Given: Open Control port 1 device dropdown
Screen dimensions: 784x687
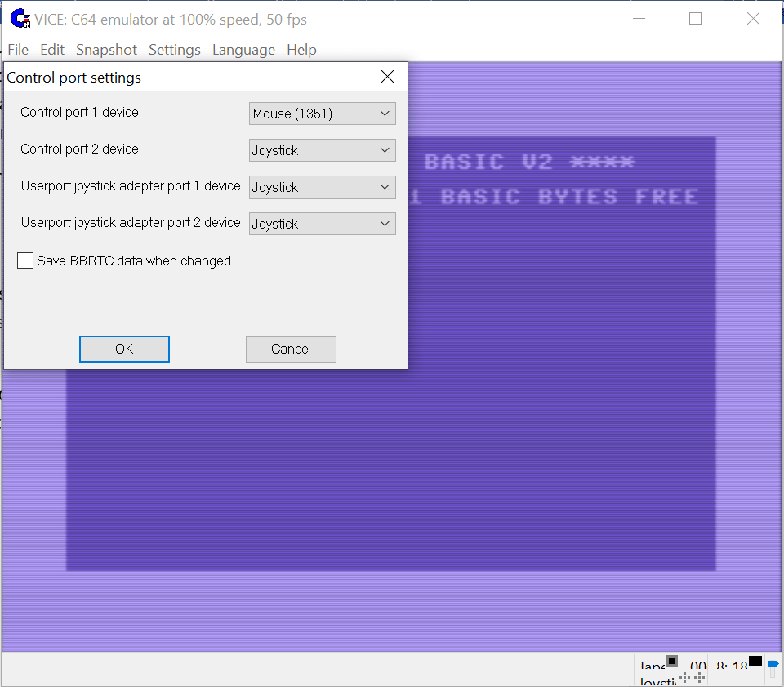Looking at the screenshot, I should click(322, 114).
